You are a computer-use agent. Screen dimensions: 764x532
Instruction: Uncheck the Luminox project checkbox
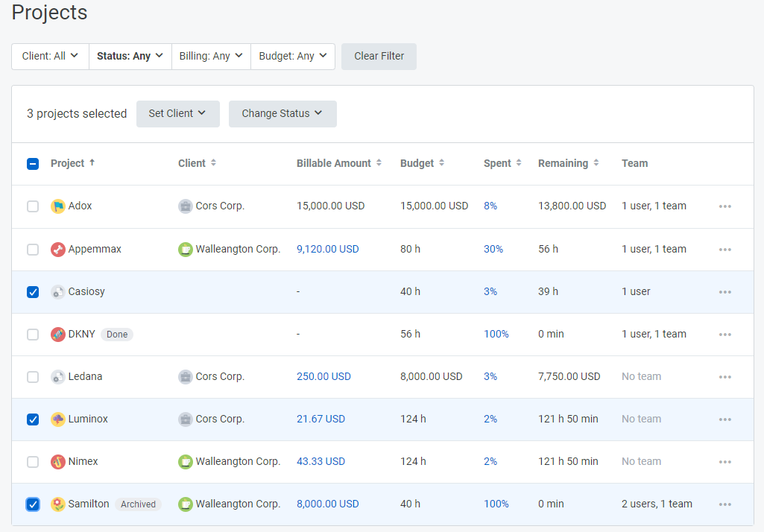point(33,419)
